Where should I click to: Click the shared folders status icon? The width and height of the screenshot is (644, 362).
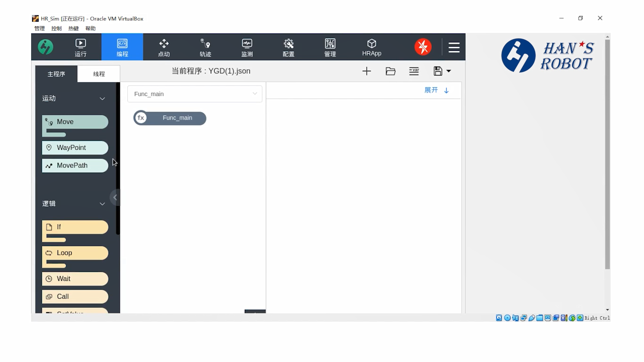point(539,318)
